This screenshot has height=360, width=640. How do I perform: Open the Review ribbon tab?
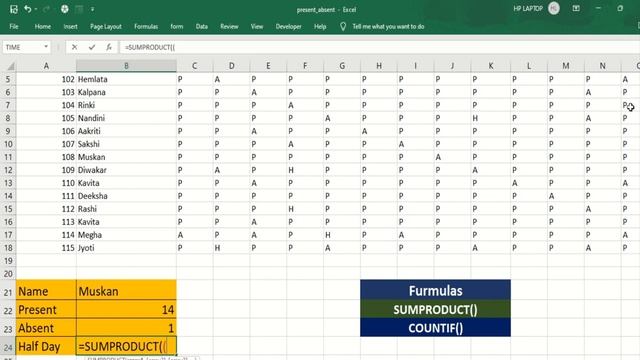[x=229, y=27]
